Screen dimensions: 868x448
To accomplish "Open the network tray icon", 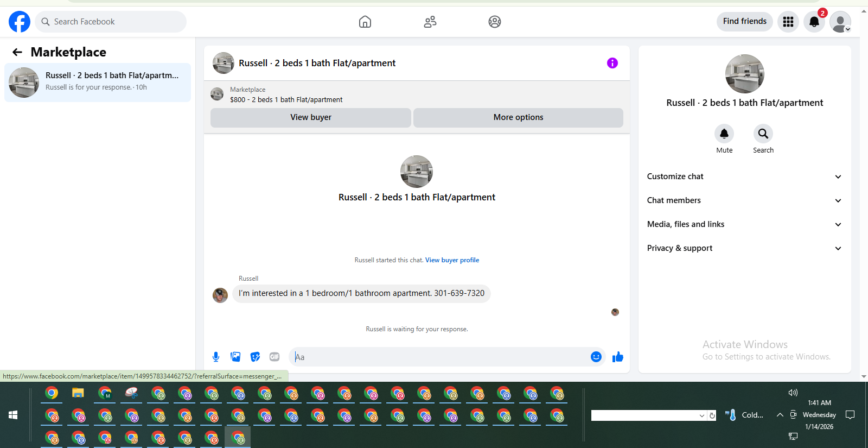I will pos(793,436).
